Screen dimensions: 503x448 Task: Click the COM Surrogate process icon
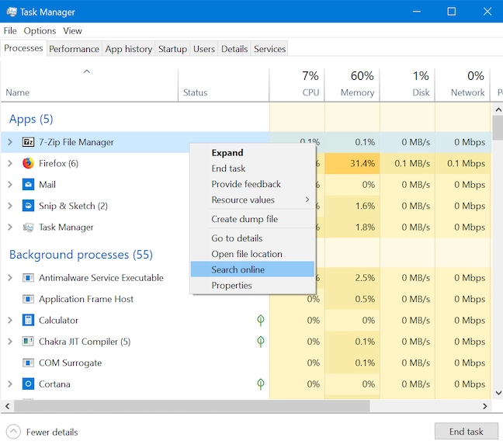pos(28,363)
